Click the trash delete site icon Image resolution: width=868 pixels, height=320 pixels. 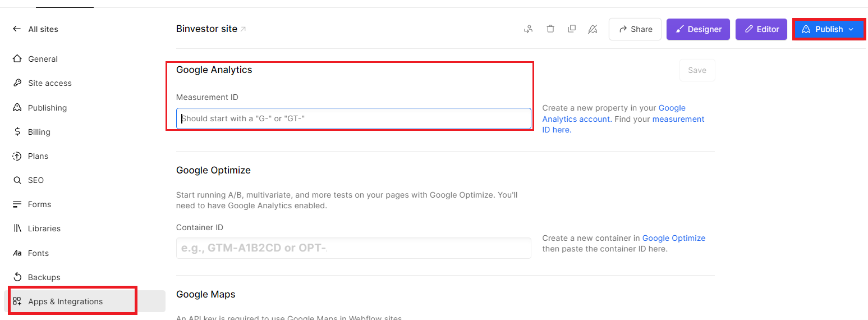pos(550,29)
